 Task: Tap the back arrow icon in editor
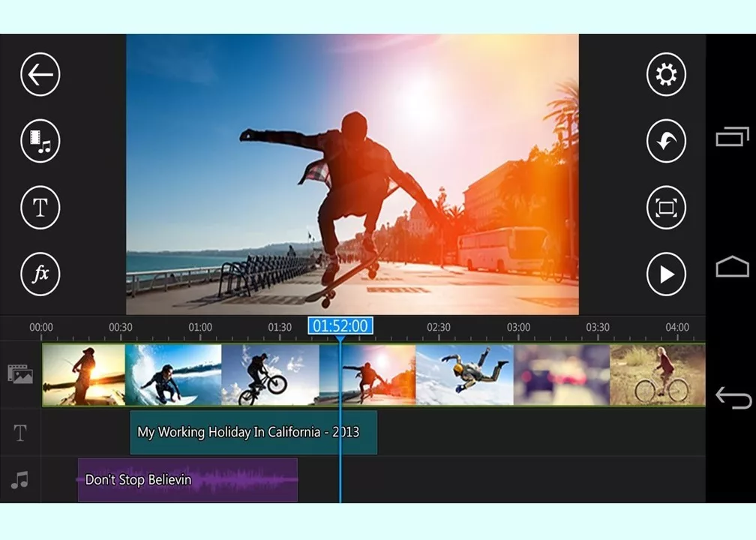point(40,74)
